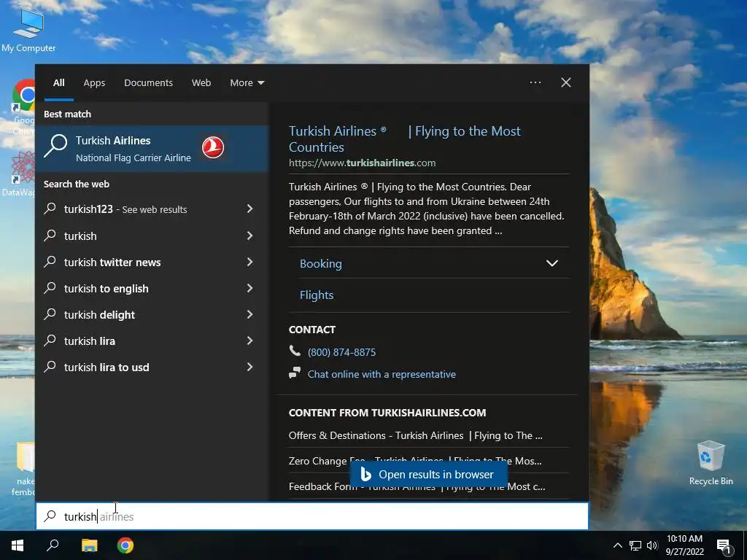Expand arrow for turkish lira to usd
The height and width of the screenshot is (560, 747).
[249, 366]
